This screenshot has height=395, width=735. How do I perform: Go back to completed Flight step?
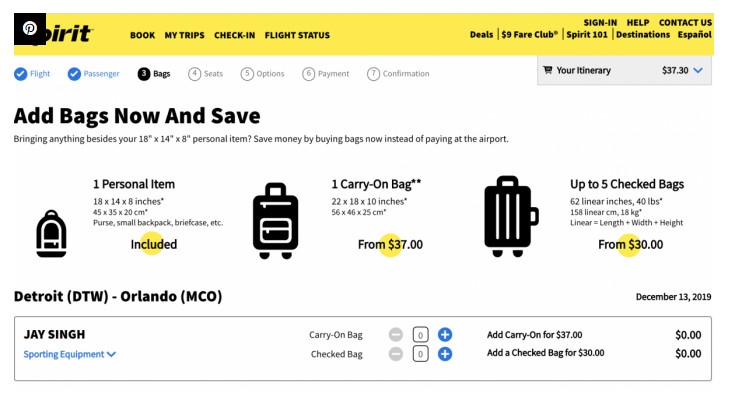click(x=32, y=74)
